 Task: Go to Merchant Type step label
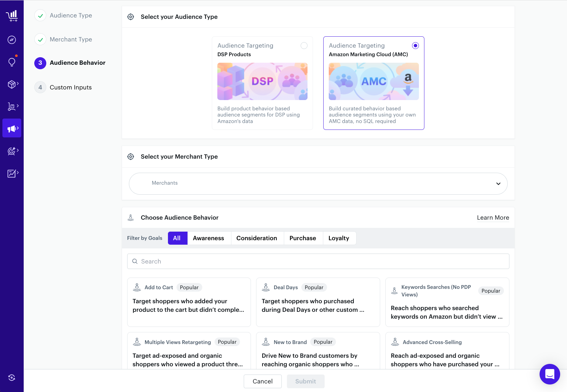[x=71, y=39]
